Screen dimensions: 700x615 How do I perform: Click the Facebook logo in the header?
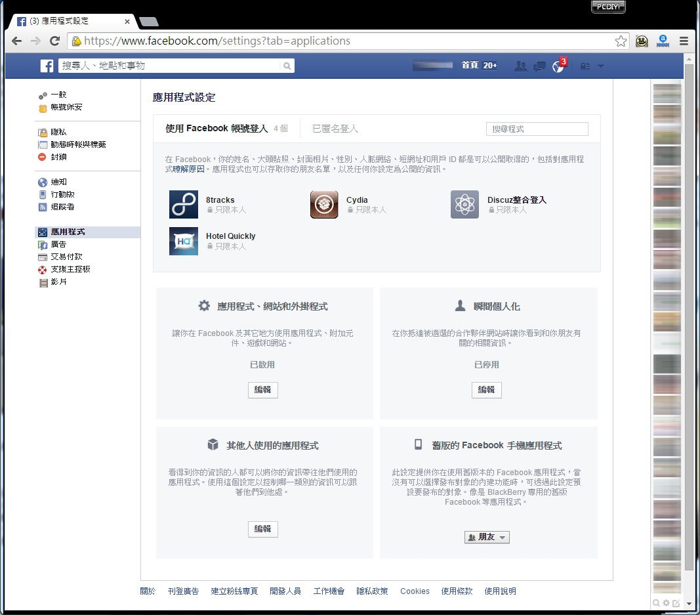(x=47, y=66)
